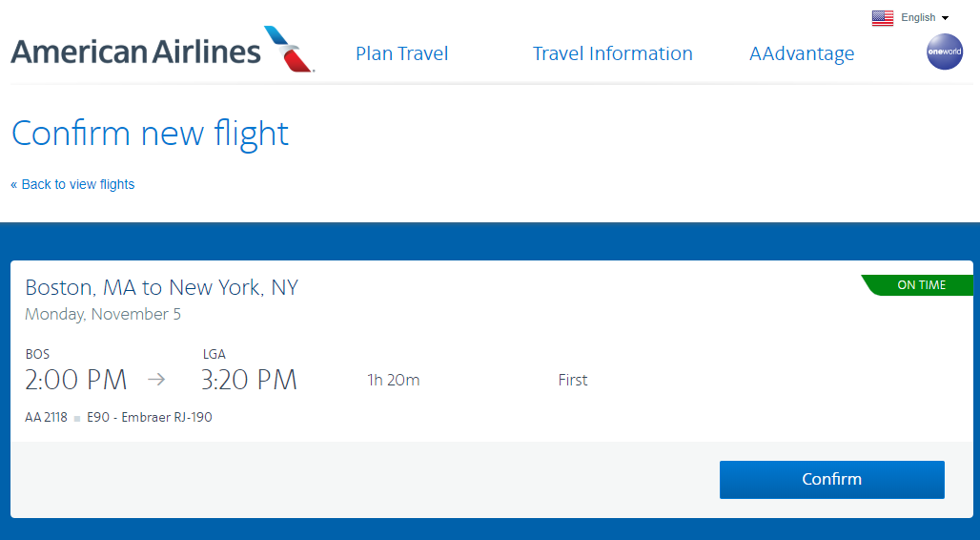
Task: Click the 3:20 PM arrival time
Action: click(249, 380)
